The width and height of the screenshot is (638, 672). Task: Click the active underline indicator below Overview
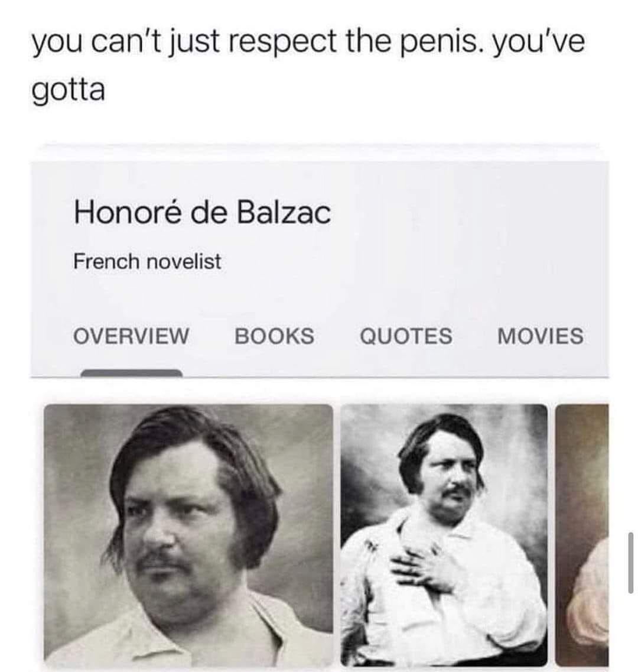132,373
